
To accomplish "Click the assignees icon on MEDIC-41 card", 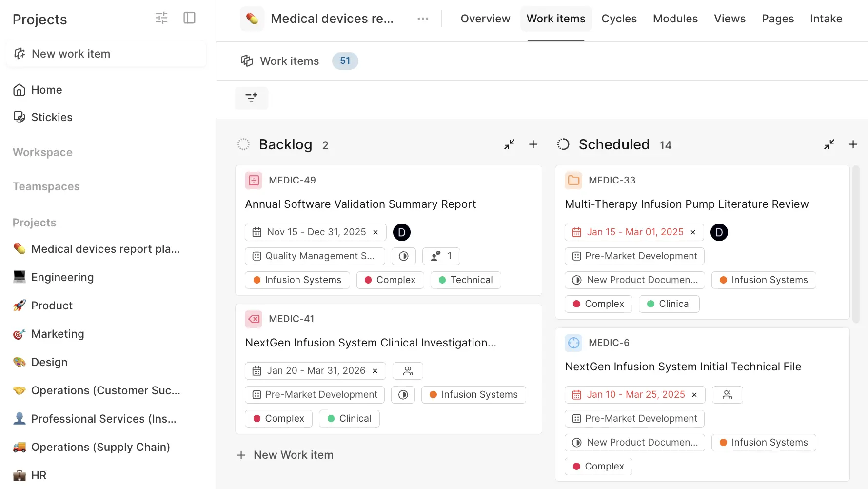I will [x=408, y=371].
